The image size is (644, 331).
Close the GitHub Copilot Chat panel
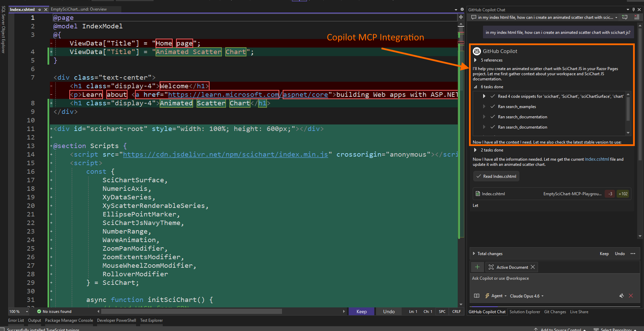(639, 10)
